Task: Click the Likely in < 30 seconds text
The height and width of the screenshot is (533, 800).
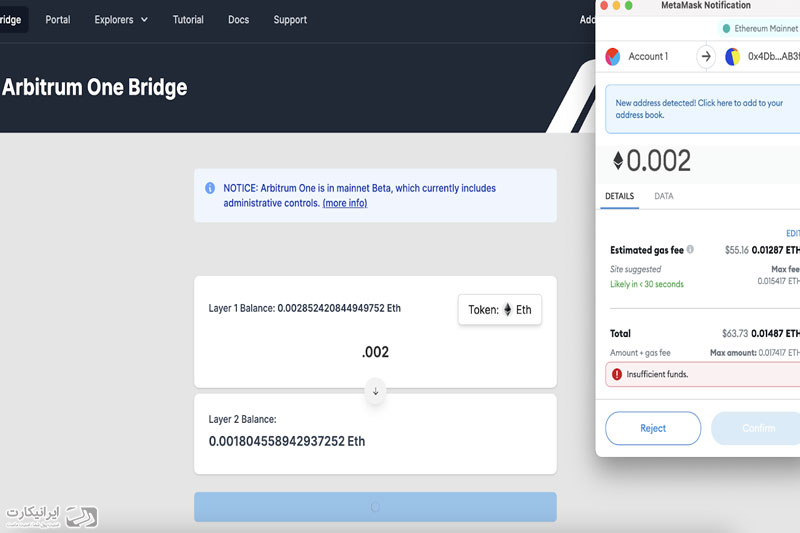Action: click(x=646, y=284)
